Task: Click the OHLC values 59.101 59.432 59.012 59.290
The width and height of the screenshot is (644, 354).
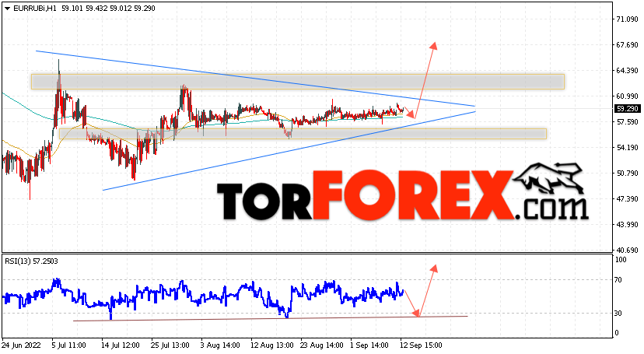Action: pyautogui.click(x=108, y=9)
